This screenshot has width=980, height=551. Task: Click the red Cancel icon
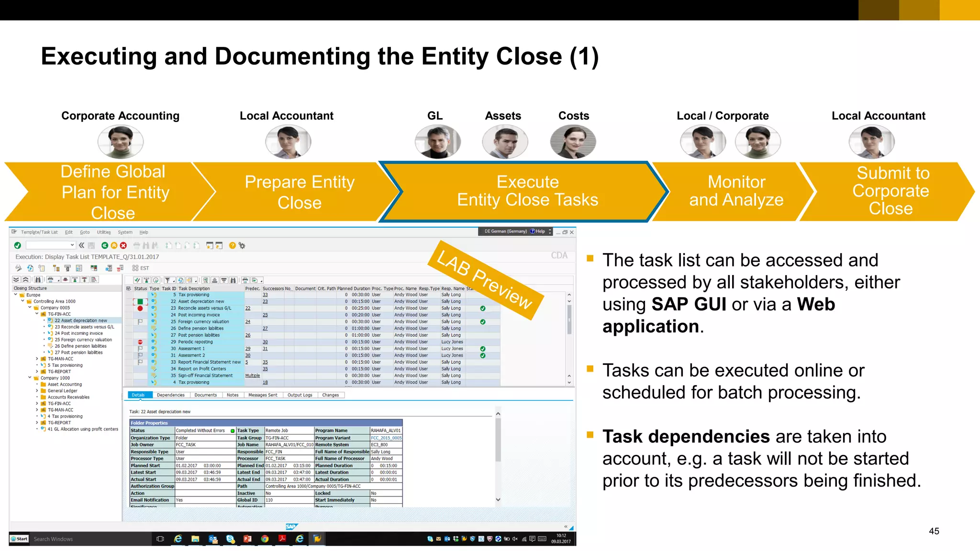(123, 245)
